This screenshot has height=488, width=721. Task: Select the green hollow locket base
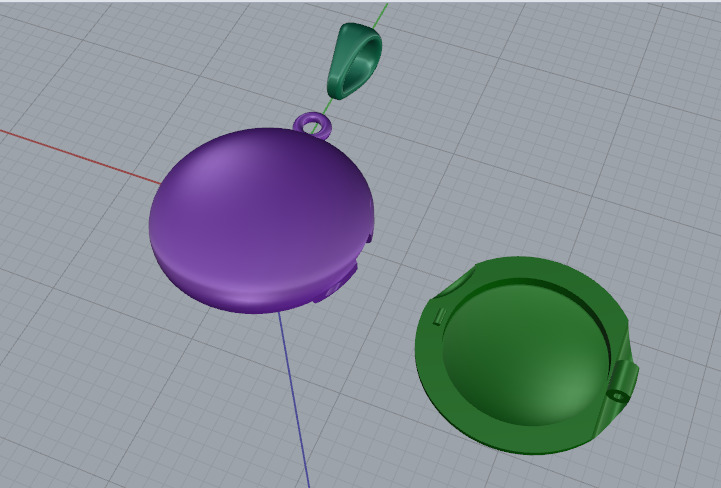527,356
